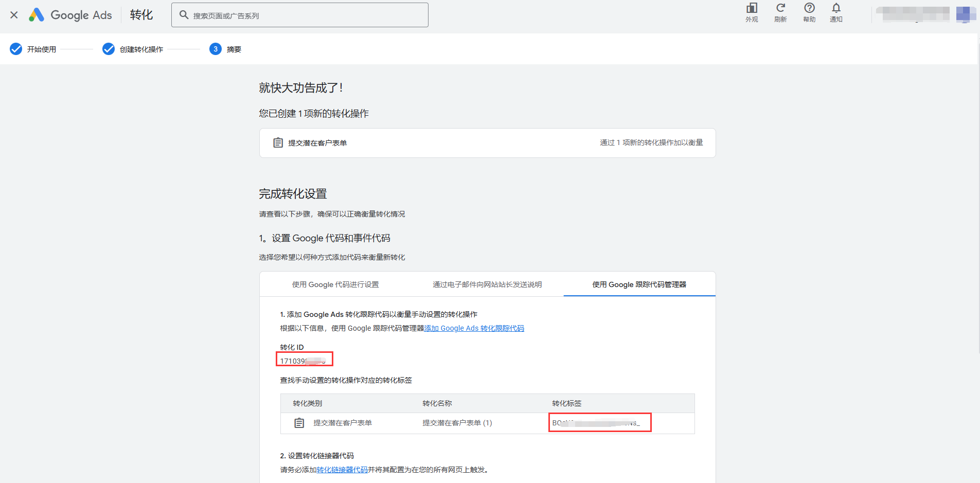Go to the 开始使用 step

click(x=33, y=49)
